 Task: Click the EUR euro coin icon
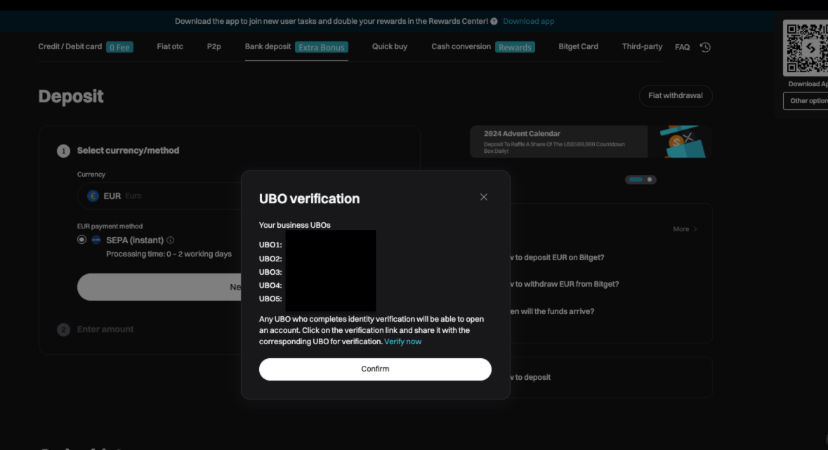click(93, 196)
